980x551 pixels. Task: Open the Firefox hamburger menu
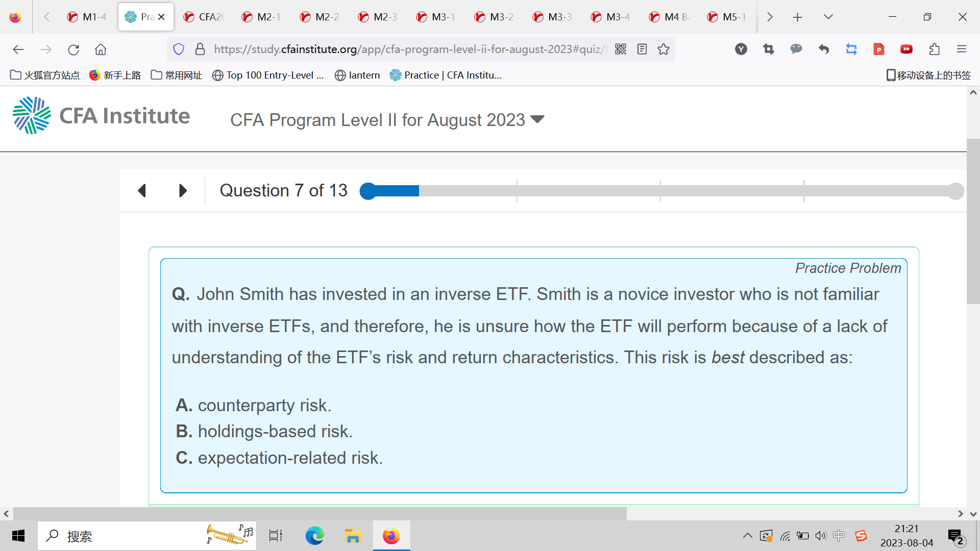point(962,49)
